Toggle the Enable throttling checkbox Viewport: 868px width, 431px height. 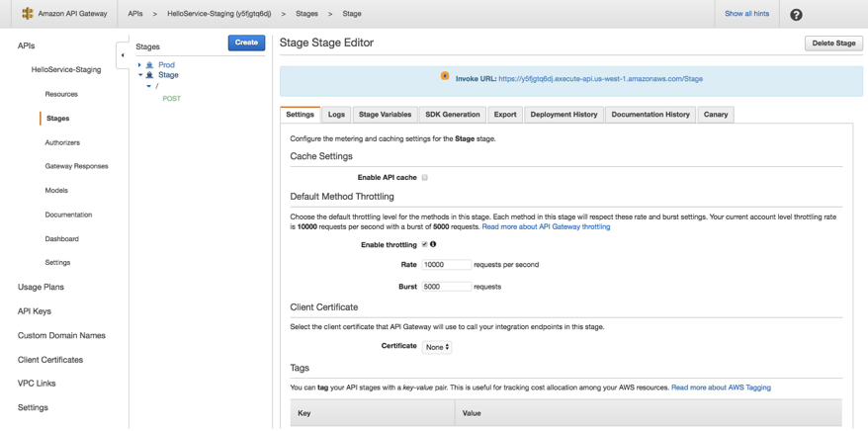[424, 244]
